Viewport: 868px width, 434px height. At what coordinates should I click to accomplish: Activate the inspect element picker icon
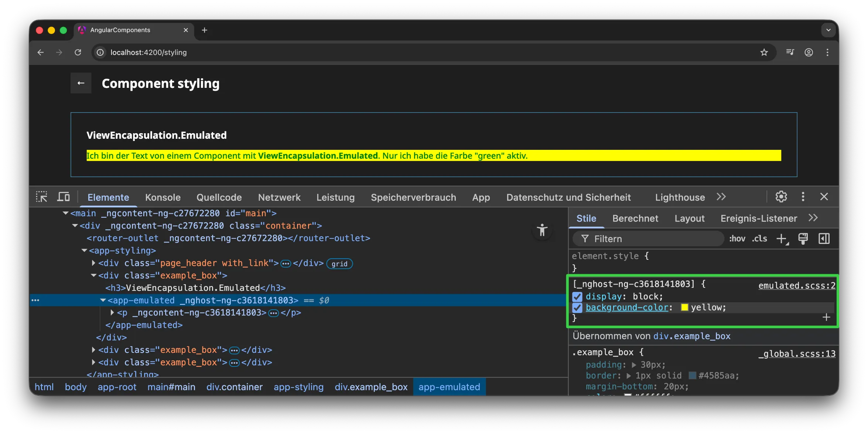click(x=41, y=197)
